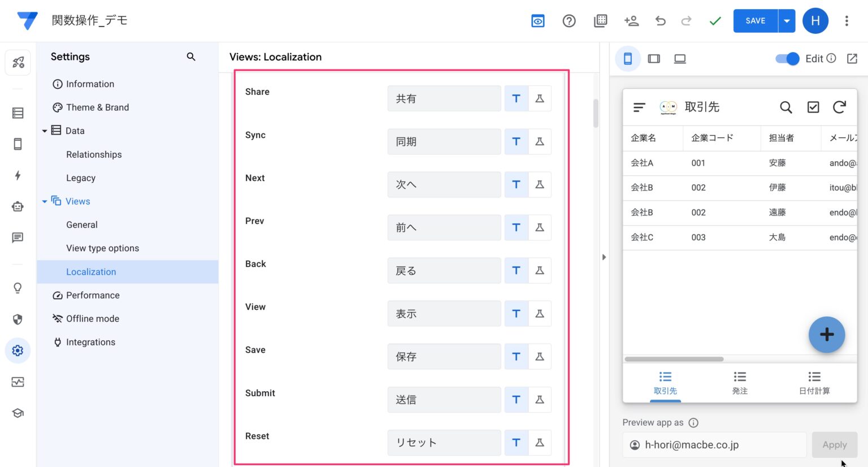Collapse the Data section
This screenshot has width=868, height=467.
click(x=45, y=131)
